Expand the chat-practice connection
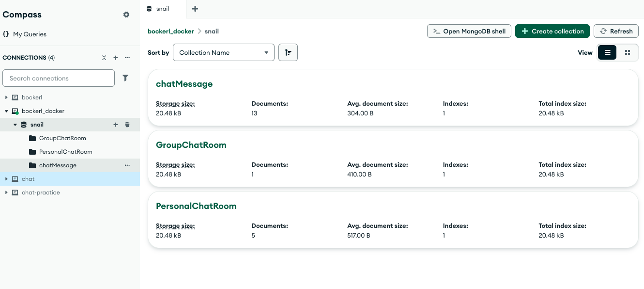The width and height of the screenshot is (644, 289). pyautogui.click(x=7, y=193)
